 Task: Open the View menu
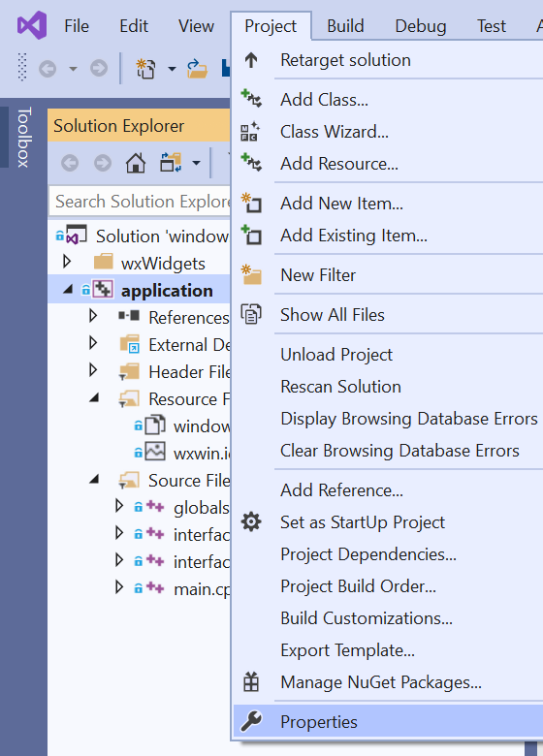[x=196, y=26]
